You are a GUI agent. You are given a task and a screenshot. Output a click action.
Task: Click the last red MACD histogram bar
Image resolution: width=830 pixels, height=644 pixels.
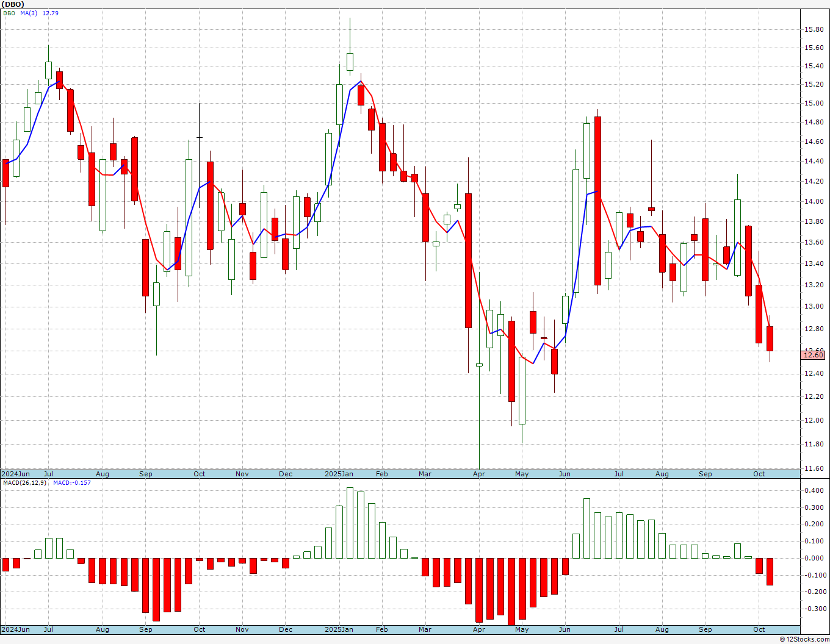(770, 571)
